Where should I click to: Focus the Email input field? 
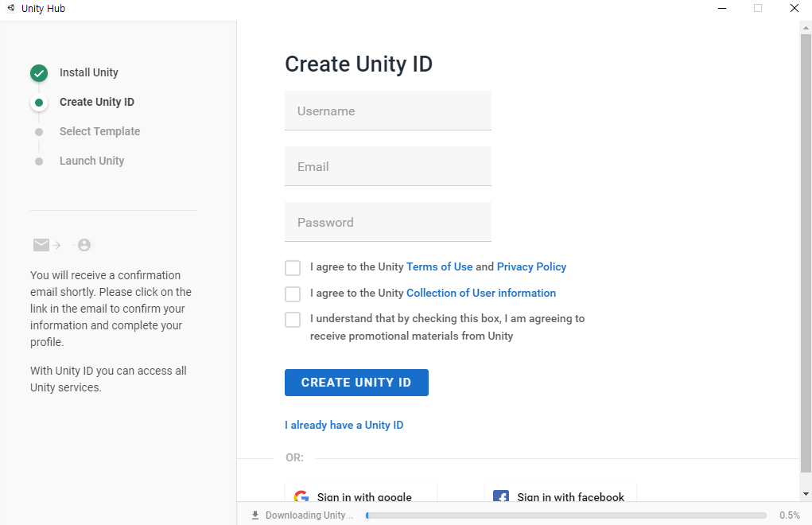(x=388, y=166)
